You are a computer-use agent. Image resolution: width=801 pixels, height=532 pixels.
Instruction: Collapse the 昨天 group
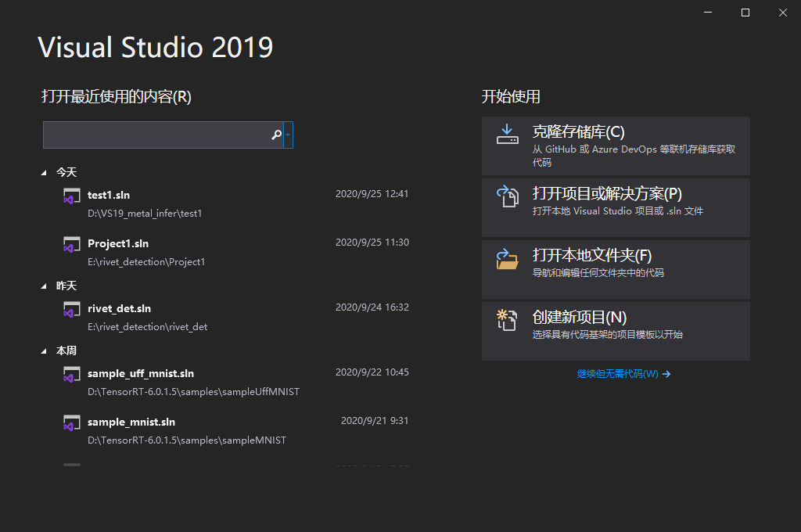[45, 286]
